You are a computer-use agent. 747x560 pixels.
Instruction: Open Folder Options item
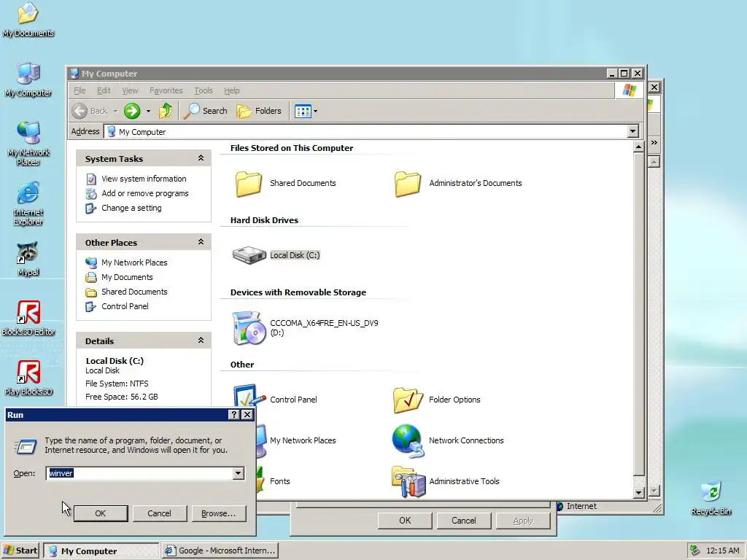pos(436,400)
